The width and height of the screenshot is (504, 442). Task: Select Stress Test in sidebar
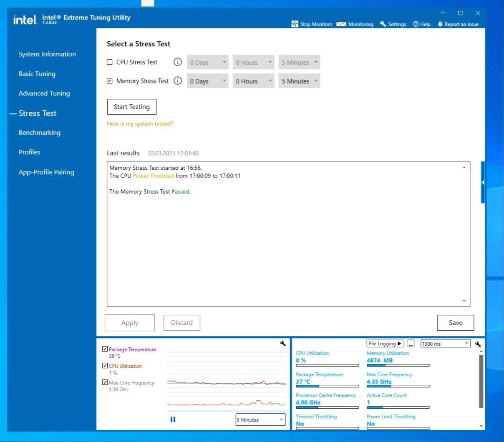click(37, 113)
